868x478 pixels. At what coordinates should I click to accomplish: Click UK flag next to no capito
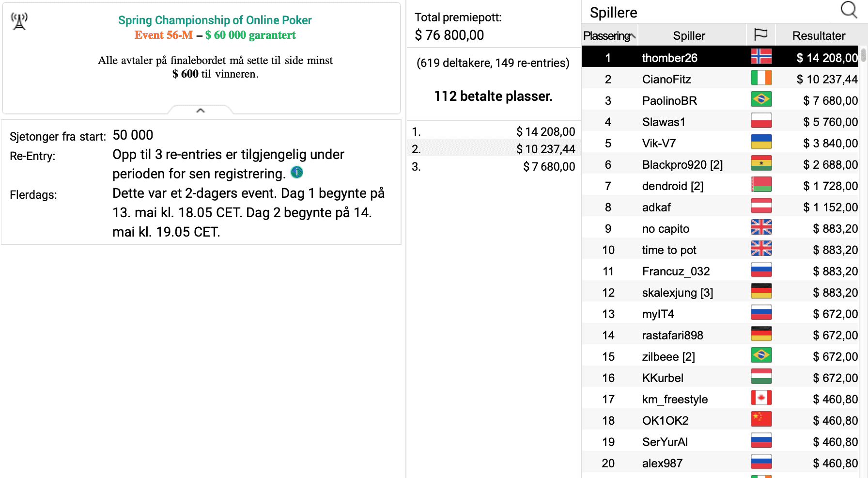click(761, 227)
